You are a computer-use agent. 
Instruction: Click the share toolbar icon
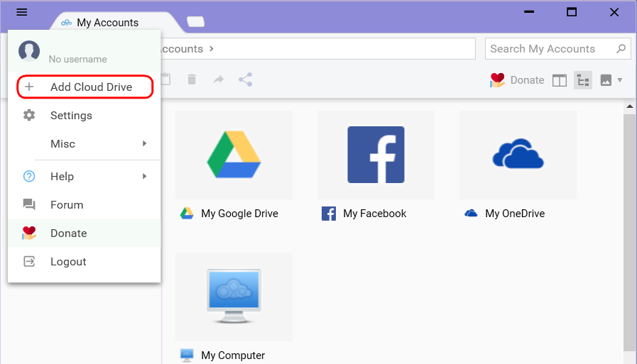[x=246, y=79]
